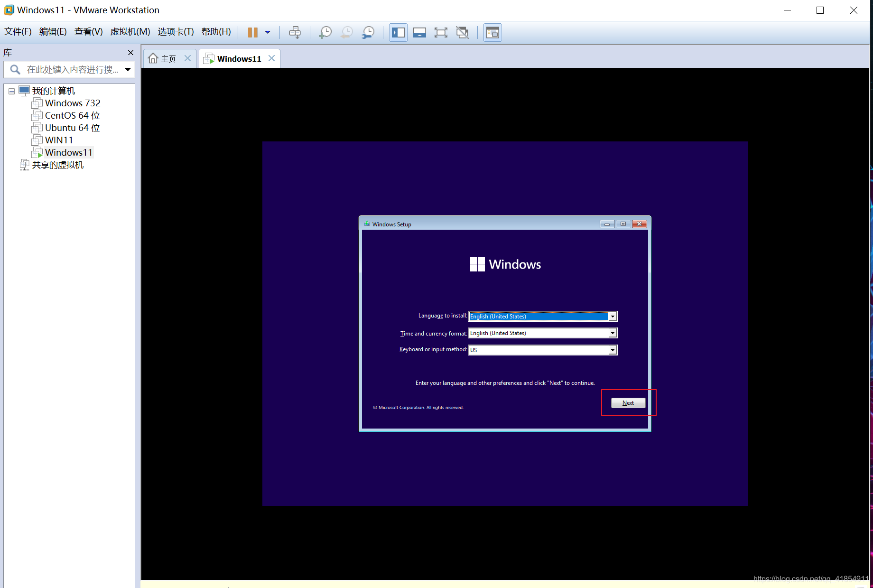Select the Windows 732 virtual machine
Image resolution: width=873 pixels, height=588 pixels.
[73, 103]
